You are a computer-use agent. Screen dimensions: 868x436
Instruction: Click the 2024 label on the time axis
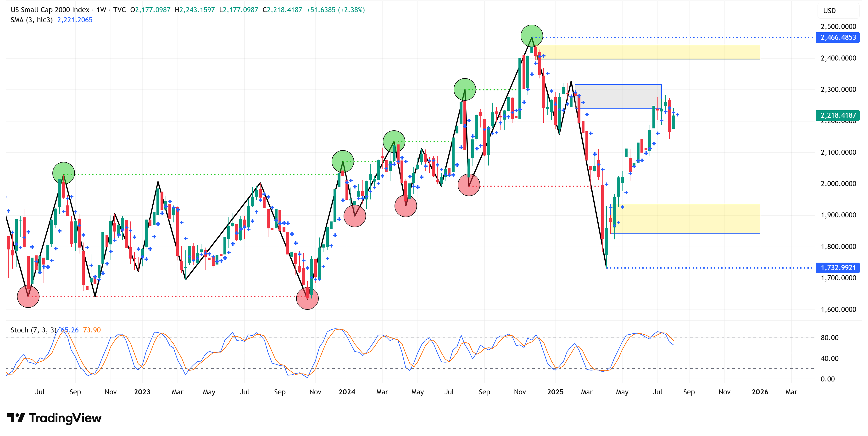tap(347, 392)
